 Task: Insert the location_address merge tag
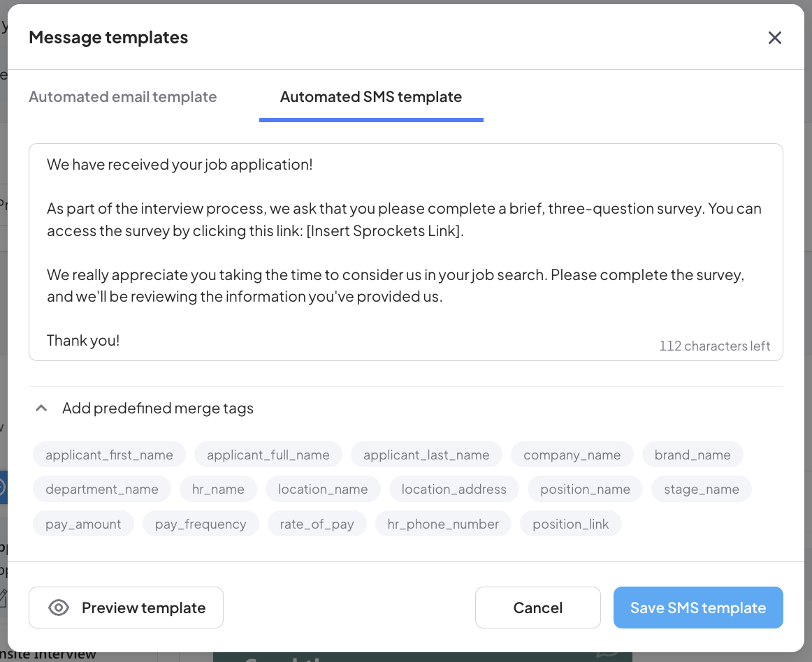pyautogui.click(x=454, y=489)
